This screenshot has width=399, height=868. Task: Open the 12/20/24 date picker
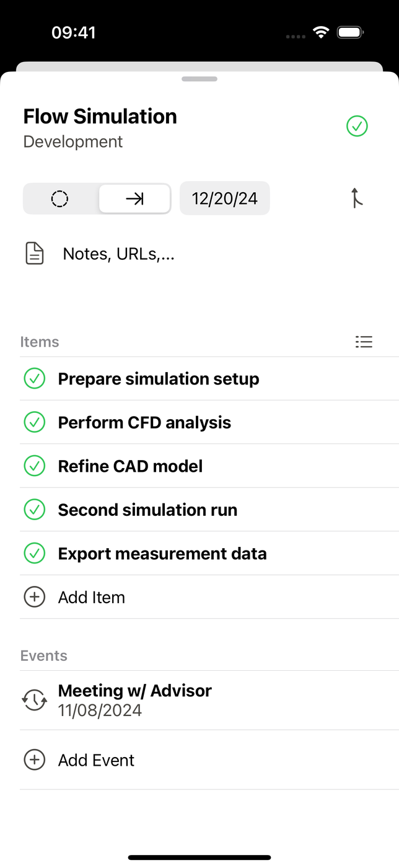point(225,198)
